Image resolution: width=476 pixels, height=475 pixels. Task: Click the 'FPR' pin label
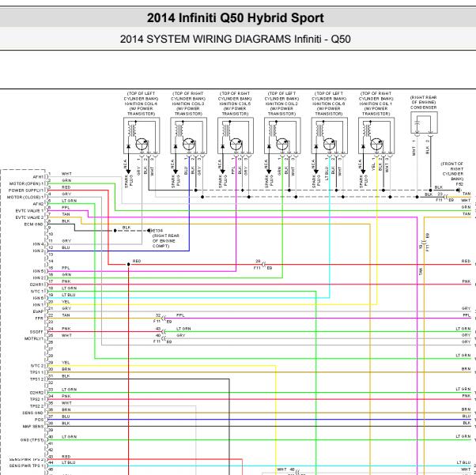(40, 319)
